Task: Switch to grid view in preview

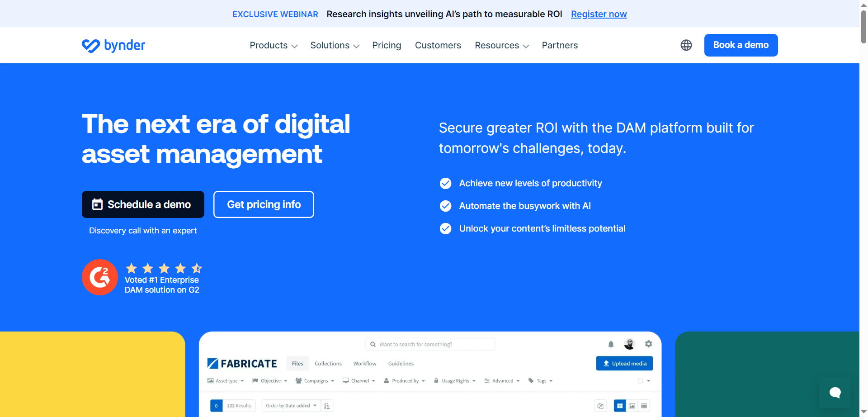Action: pyautogui.click(x=620, y=406)
